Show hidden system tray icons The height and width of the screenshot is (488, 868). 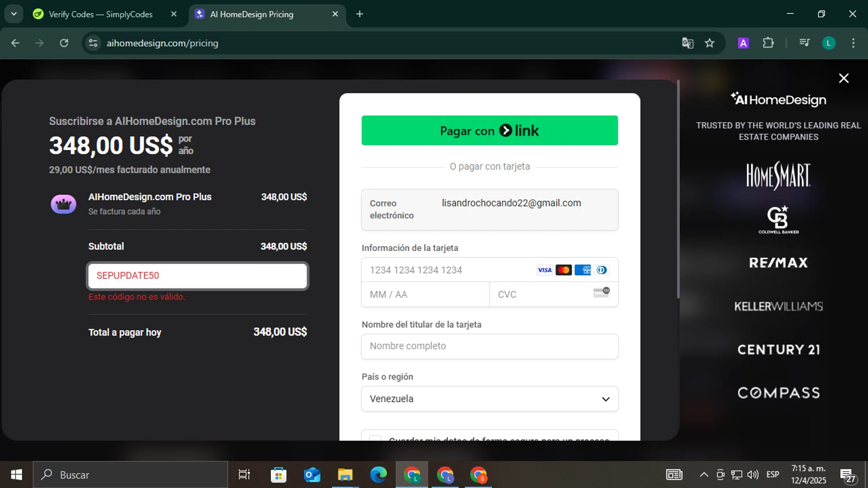[x=704, y=475]
